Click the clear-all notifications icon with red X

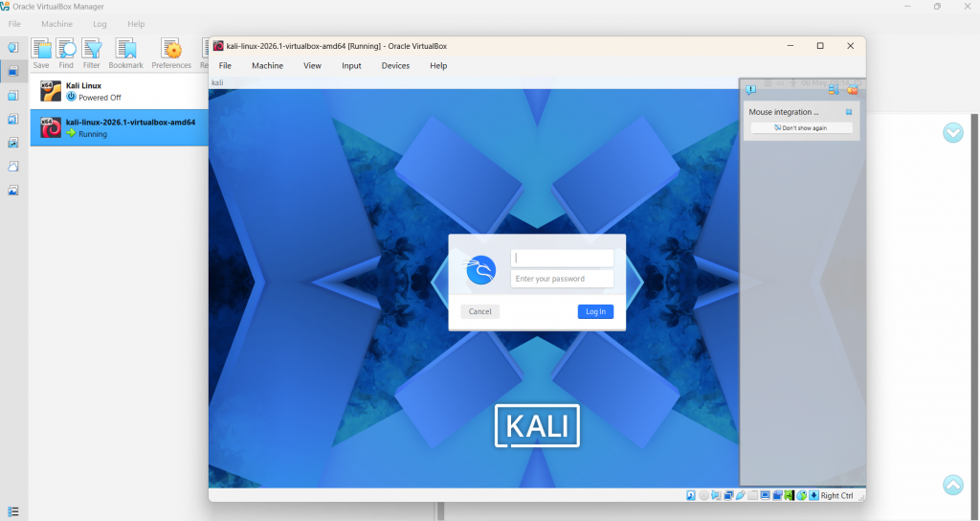point(853,90)
